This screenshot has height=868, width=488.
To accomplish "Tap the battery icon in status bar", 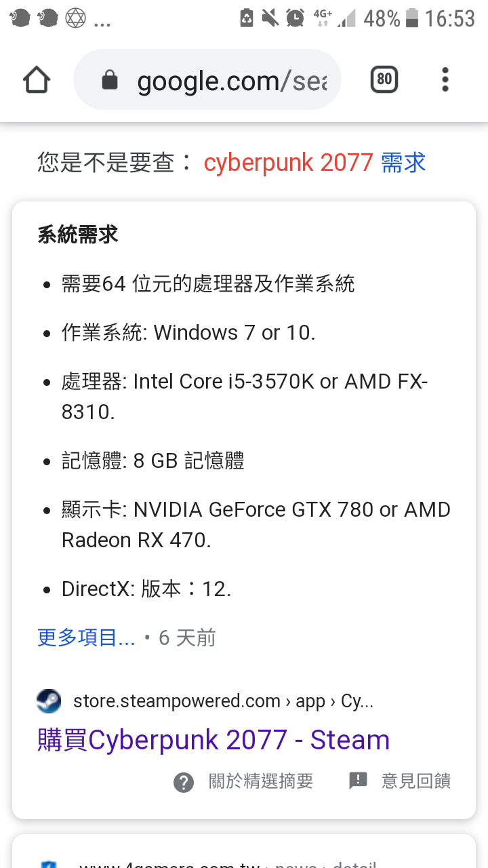I will click(x=412, y=18).
